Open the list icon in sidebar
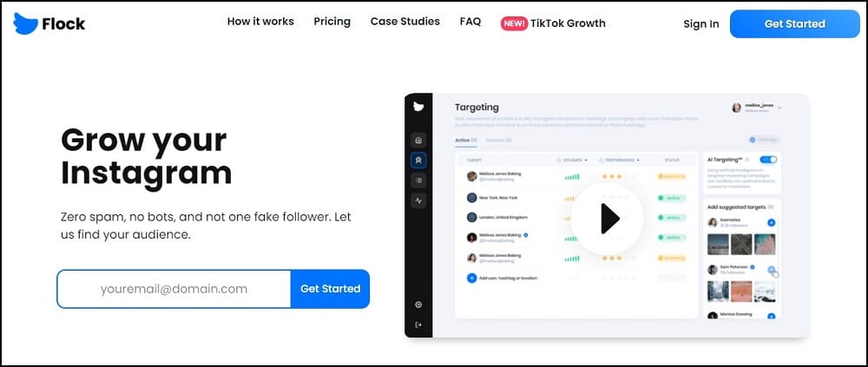This screenshot has width=868, height=367. coord(418,180)
